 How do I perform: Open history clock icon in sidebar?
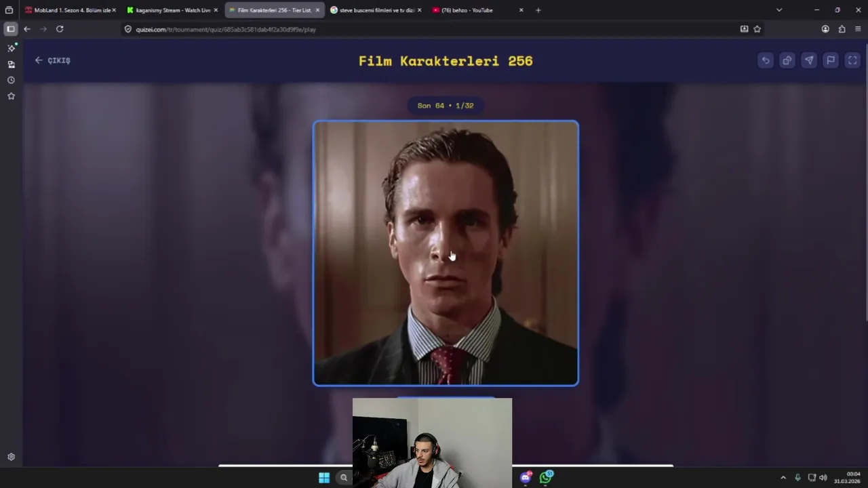tap(11, 80)
